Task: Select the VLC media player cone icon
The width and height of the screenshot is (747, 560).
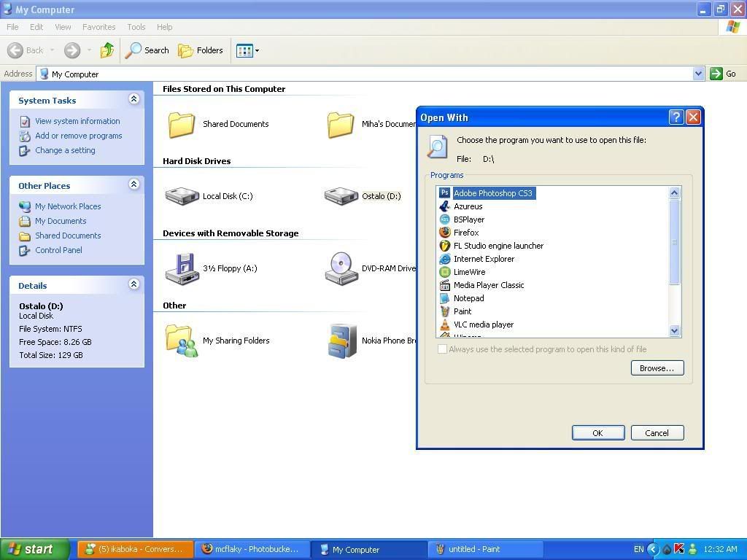Action: click(x=444, y=324)
